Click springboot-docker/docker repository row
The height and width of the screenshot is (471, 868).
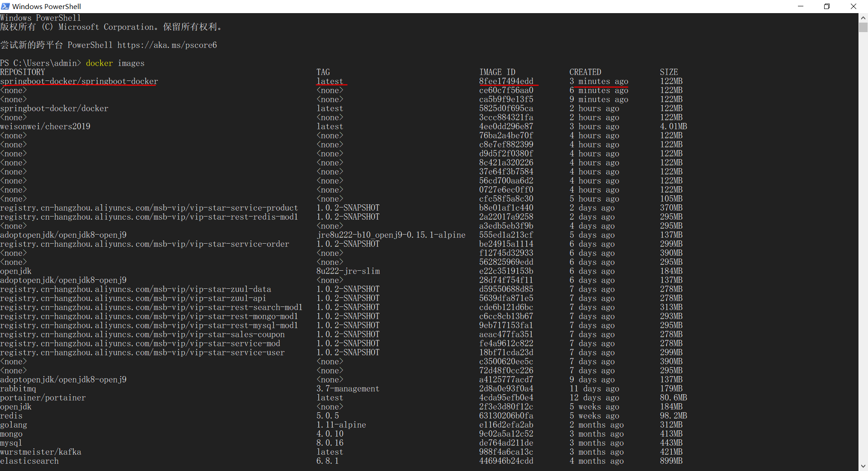click(x=54, y=108)
